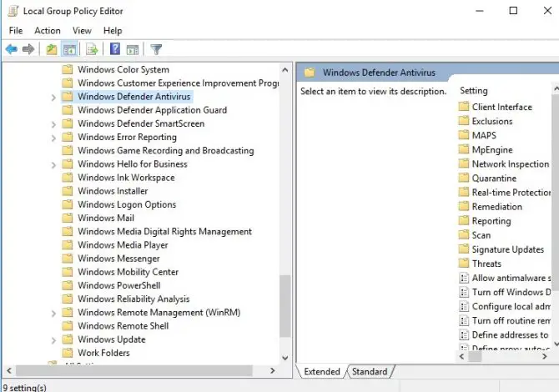The height and width of the screenshot is (392, 559).
Task: Switch to the Standard tab
Action: pos(370,371)
